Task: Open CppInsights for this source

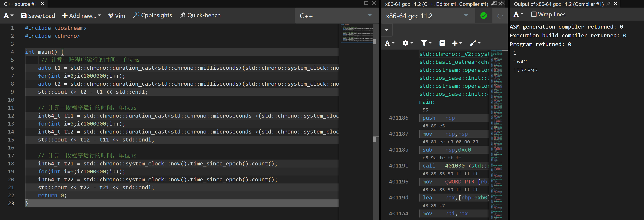Action: click(153, 16)
